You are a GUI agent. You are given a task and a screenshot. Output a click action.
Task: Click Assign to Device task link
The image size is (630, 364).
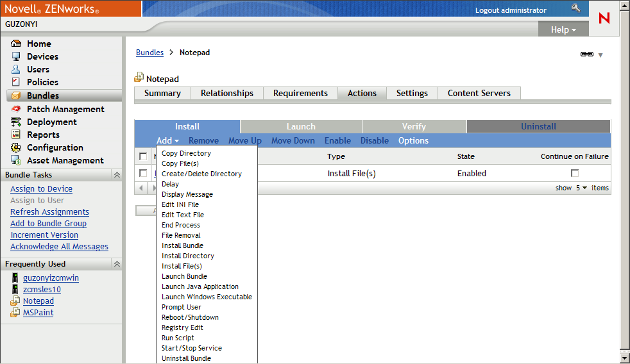(x=42, y=188)
